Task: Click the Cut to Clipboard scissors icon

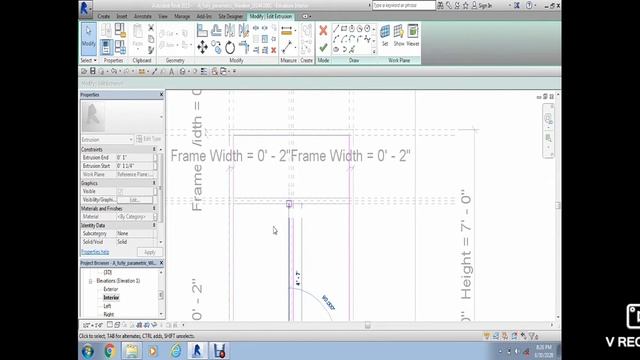Action: pyautogui.click(x=151, y=28)
